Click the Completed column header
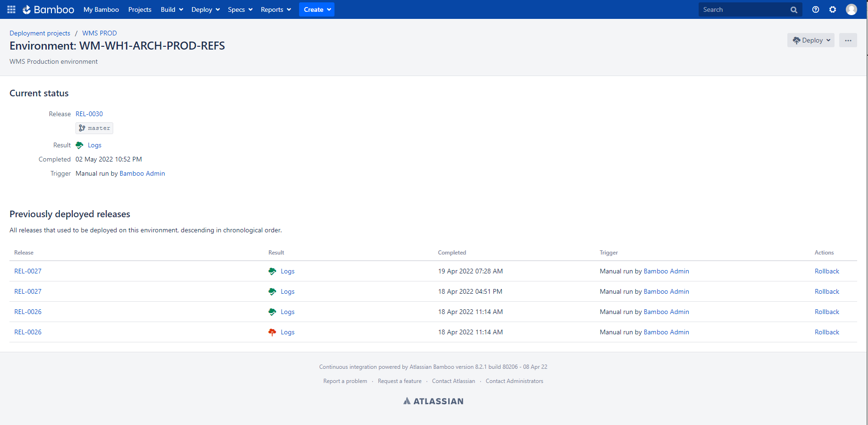This screenshot has width=868, height=425. click(x=451, y=253)
